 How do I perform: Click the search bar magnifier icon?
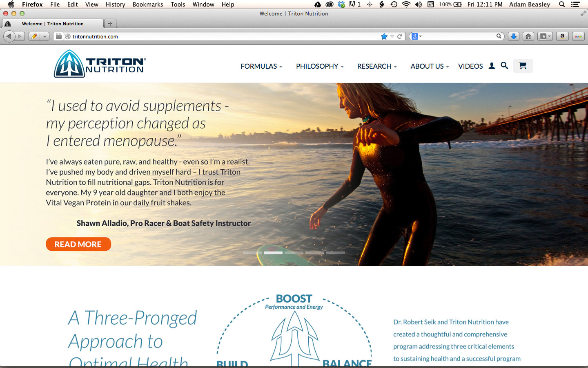click(x=499, y=36)
